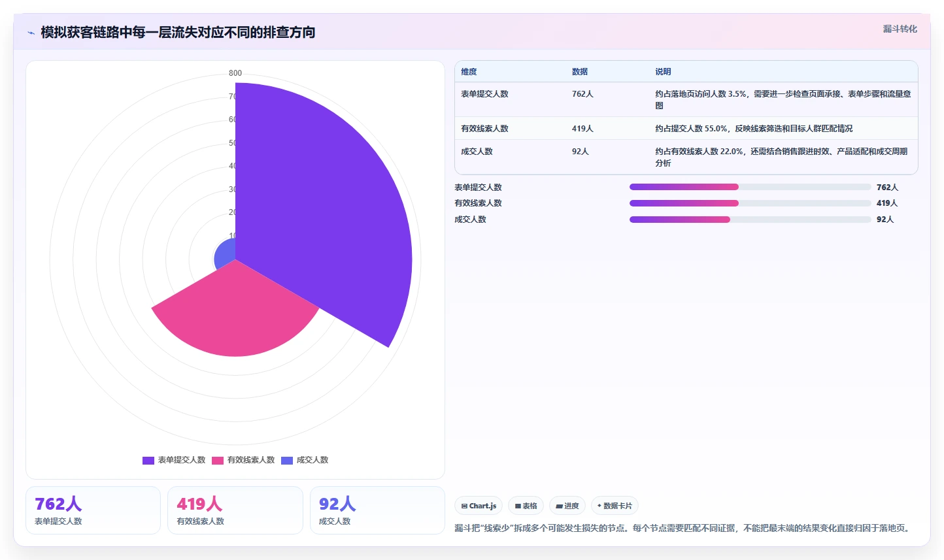The image size is (944, 560).
Task: Click the description mentioning 3.5%
Action: [783, 99]
